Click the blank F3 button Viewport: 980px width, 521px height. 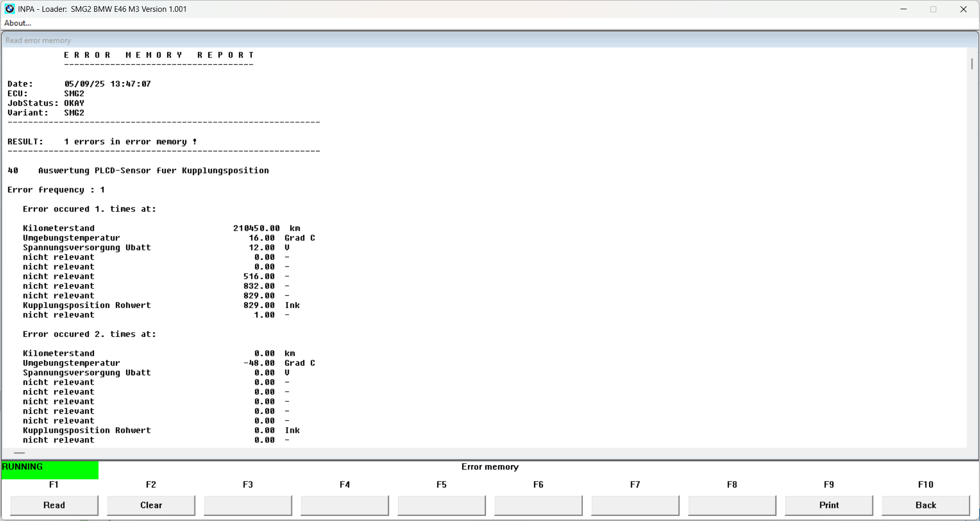pyautogui.click(x=248, y=505)
